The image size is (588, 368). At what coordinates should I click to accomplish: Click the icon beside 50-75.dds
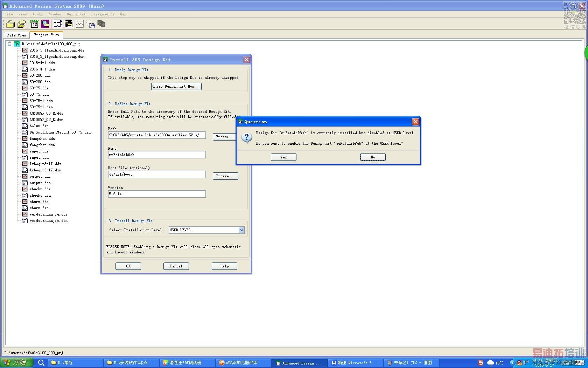click(x=24, y=88)
